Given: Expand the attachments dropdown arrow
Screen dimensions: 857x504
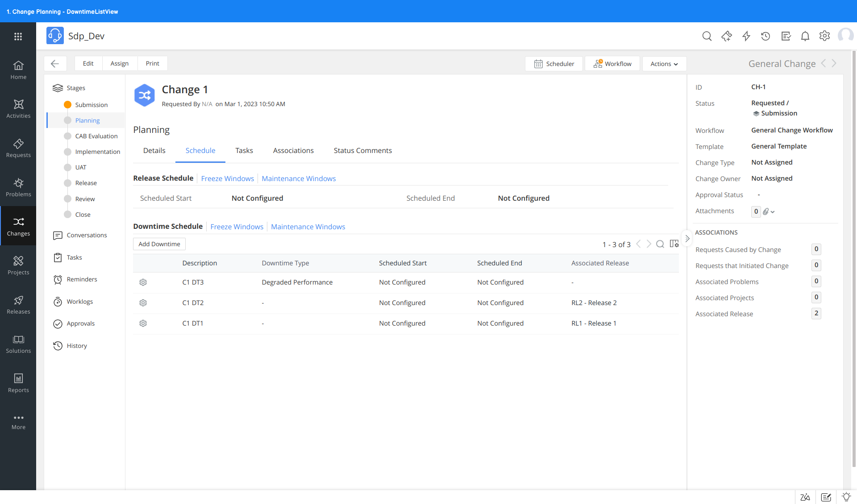Looking at the screenshot, I should pyautogui.click(x=773, y=212).
